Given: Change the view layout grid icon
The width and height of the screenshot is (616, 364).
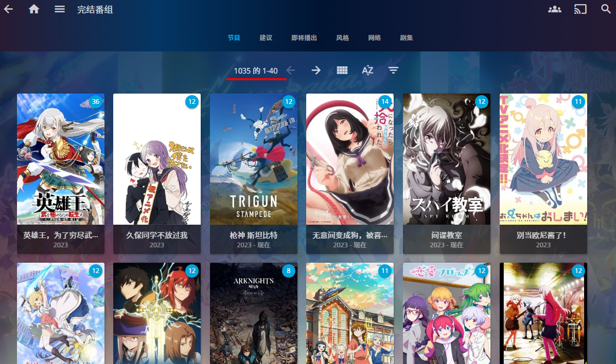Looking at the screenshot, I should pyautogui.click(x=342, y=70).
